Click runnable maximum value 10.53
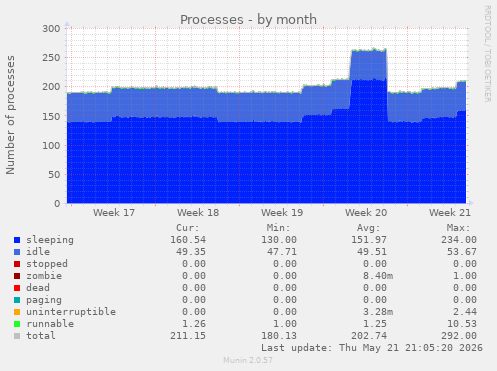The image size is (497, 371). tap(462, 324)
